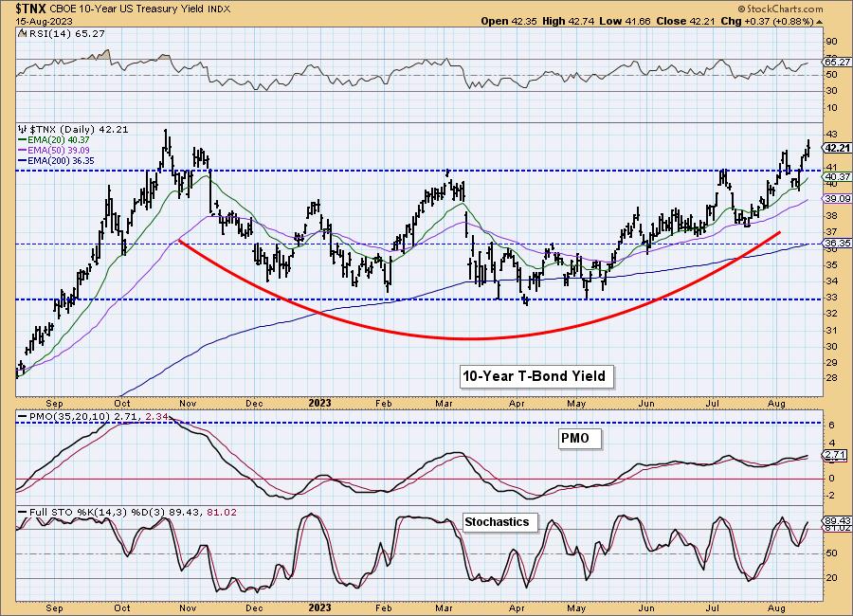Click the blue 'EMA(200) 36.35' legend entry
This screenshot has width=853, height=616.
tap(56, 160)
